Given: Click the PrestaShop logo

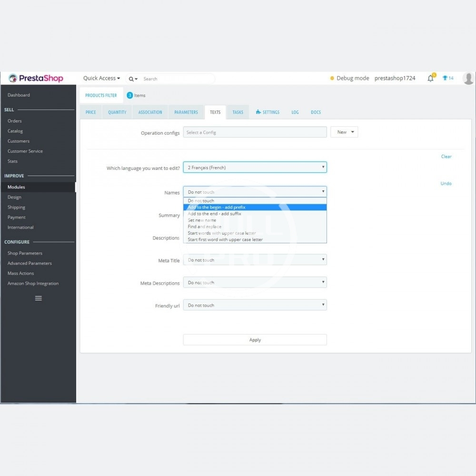Looking at the screenshot, I should [36, 79].
